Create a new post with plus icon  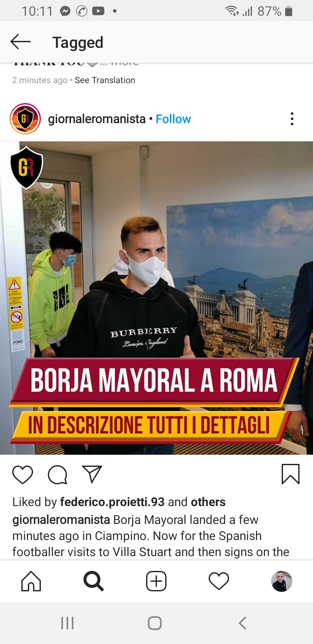point(156,581)
